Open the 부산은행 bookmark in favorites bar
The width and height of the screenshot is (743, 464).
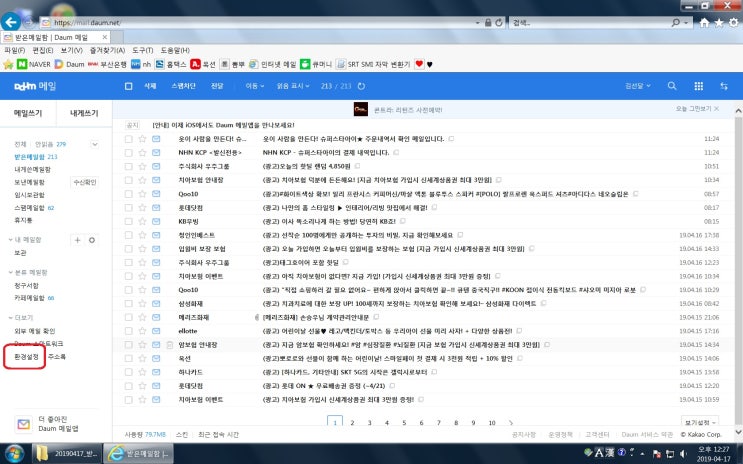(108, 64)
